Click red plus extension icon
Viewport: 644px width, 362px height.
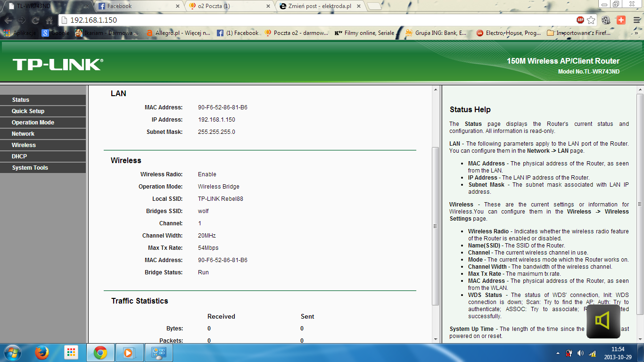click(620, 20)
